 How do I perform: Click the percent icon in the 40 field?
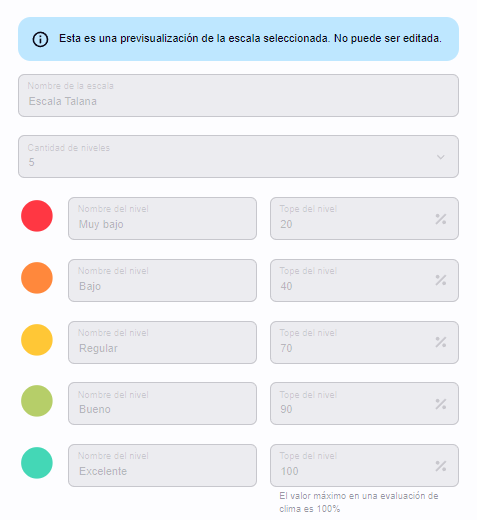441,280
